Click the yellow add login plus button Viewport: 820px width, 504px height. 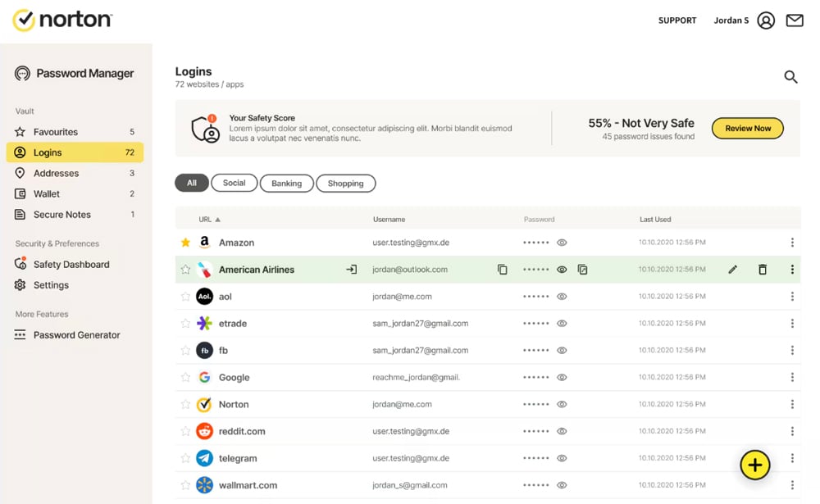754,465
